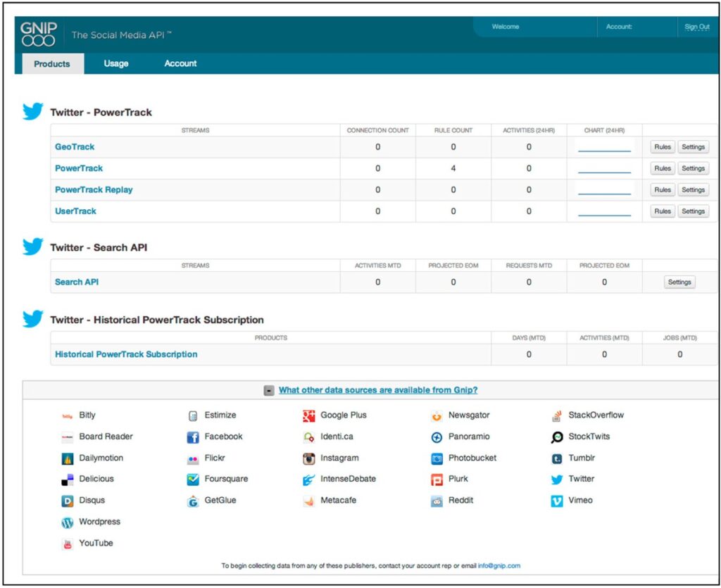Click the Facebook icon
Image resolution: width=721 pixels, height=588 pixels.
(x=193, y=437)
